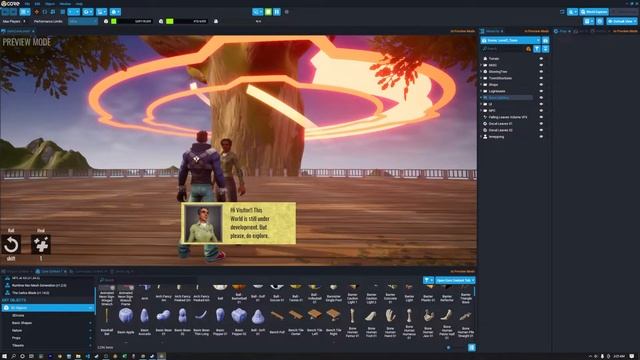This screenshot has height=360, width=640.
Task: Select the Terrain object in the Hierarchy
Action: [494, 59]
